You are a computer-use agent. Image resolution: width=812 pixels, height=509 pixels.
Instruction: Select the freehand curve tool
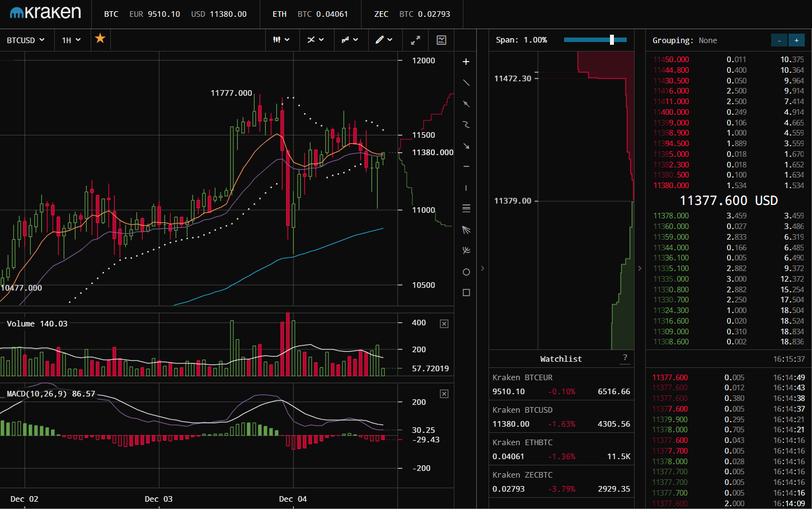466,125
